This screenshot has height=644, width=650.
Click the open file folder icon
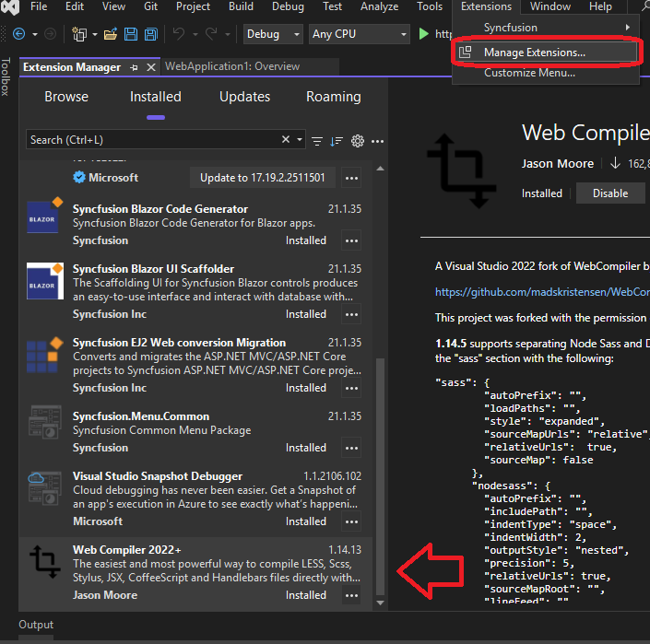click(x=111, y=34)
